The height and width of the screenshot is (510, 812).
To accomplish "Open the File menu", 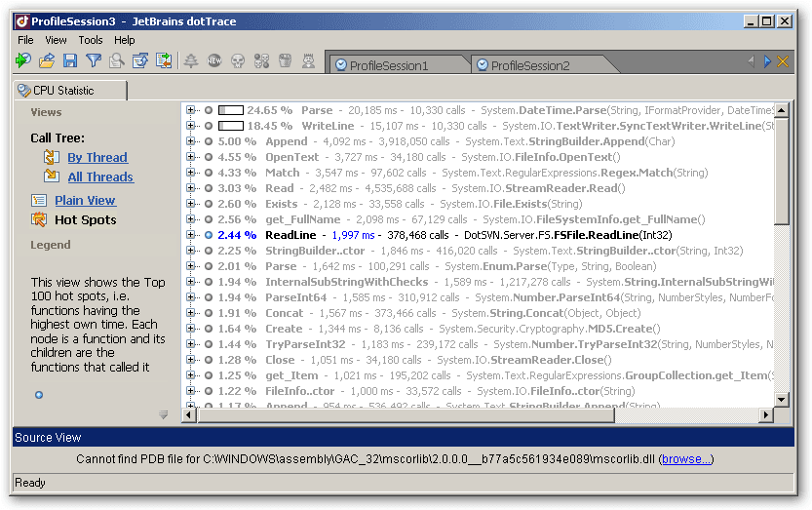I will (x=25, y=40).
